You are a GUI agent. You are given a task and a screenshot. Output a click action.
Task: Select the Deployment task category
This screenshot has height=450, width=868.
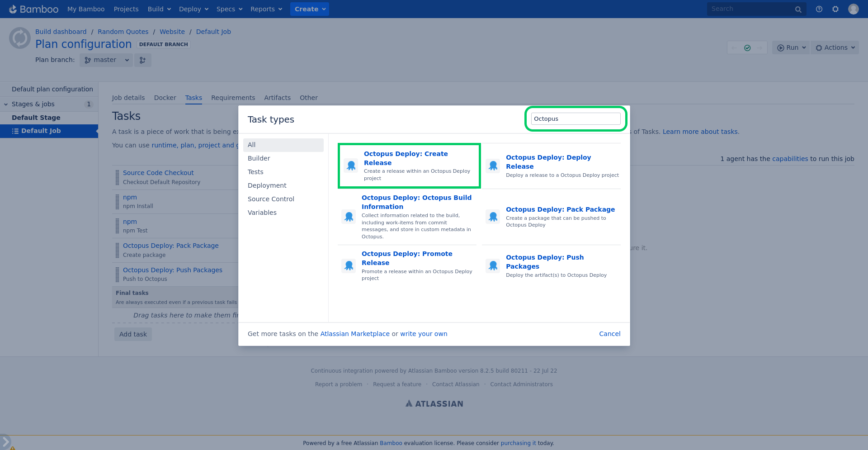coord(283,186)
